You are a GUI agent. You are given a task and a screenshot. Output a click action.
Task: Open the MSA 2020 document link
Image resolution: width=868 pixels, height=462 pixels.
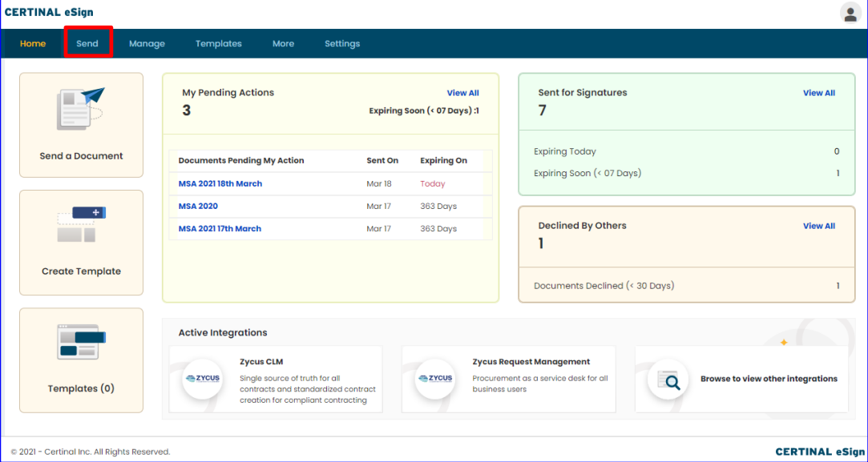coord(198,207)
